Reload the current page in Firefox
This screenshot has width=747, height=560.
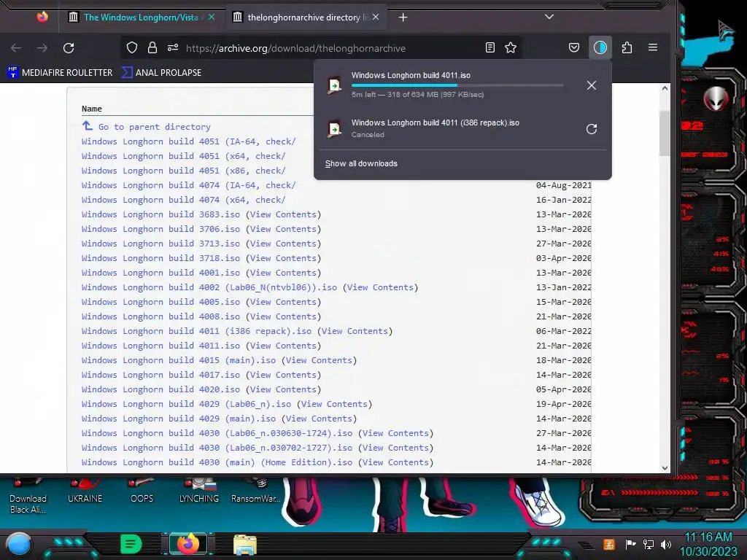point(69,47)
